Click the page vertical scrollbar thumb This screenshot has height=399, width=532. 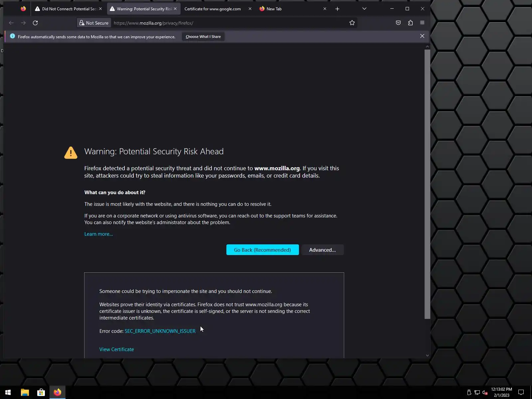pos(427,184)
